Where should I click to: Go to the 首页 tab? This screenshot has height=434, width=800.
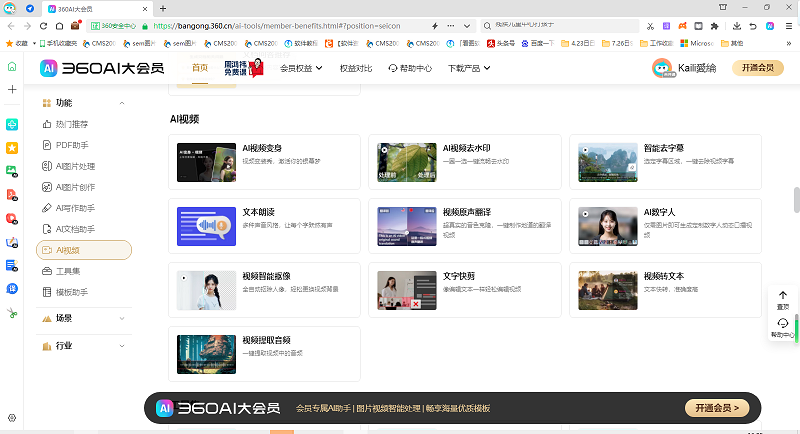click(200, 68)
